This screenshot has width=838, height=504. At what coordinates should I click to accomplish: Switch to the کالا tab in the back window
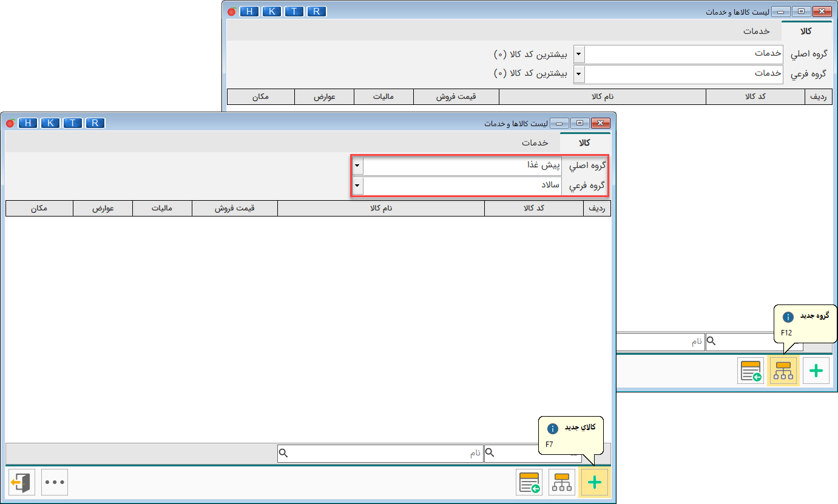pos(806,32)
